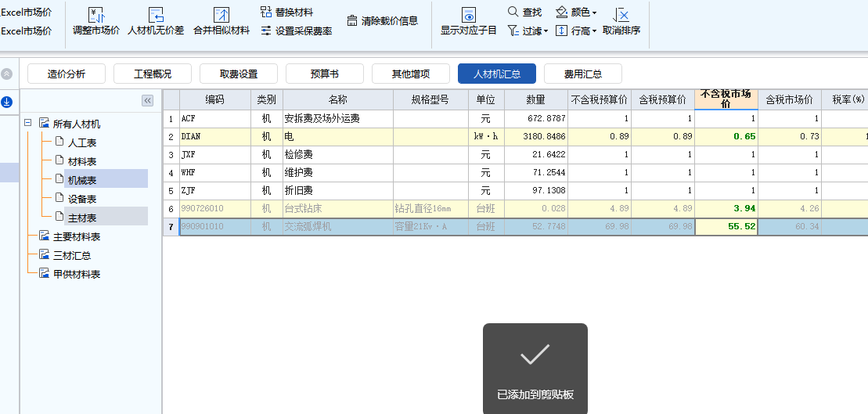
Task: Click 清除载价信息 toolbar button
Action: pyautogui.click(x=383, y=21)
